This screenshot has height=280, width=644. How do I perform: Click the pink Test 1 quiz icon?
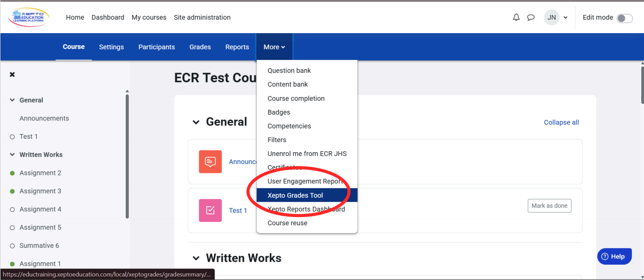[210, 210]
